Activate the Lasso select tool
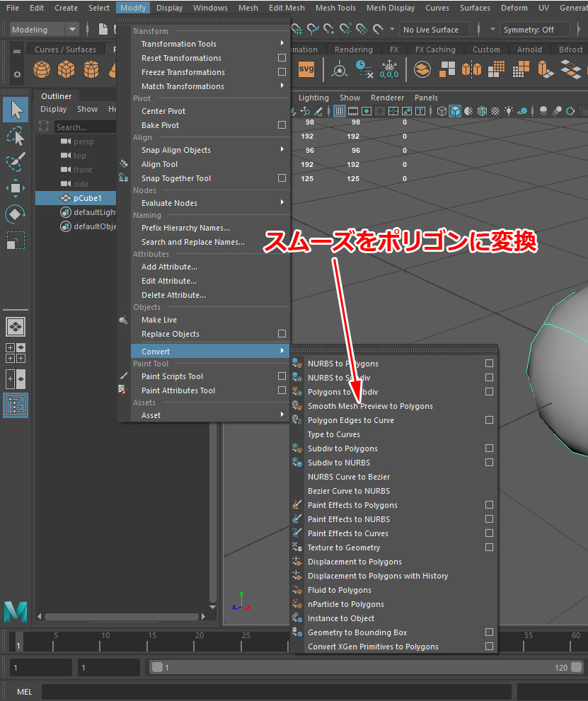The height and width of the screenshot is (701, 588). tap(16, 137)
